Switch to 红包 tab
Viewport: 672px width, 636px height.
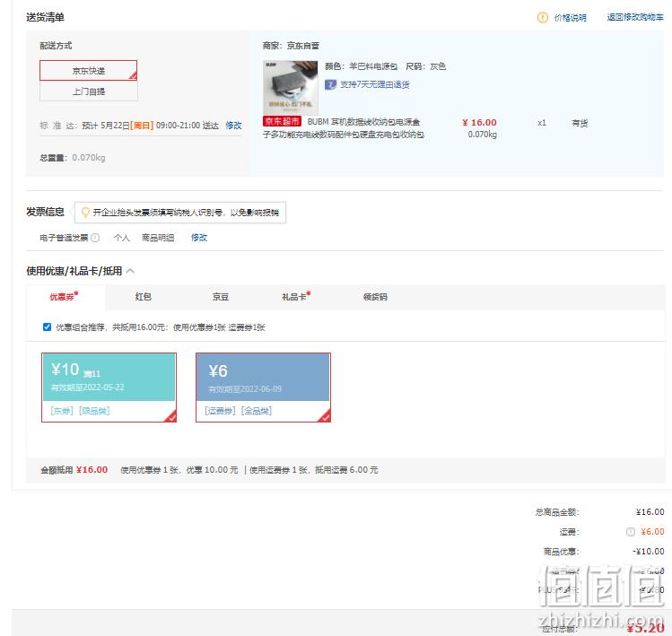coord(144,297)
